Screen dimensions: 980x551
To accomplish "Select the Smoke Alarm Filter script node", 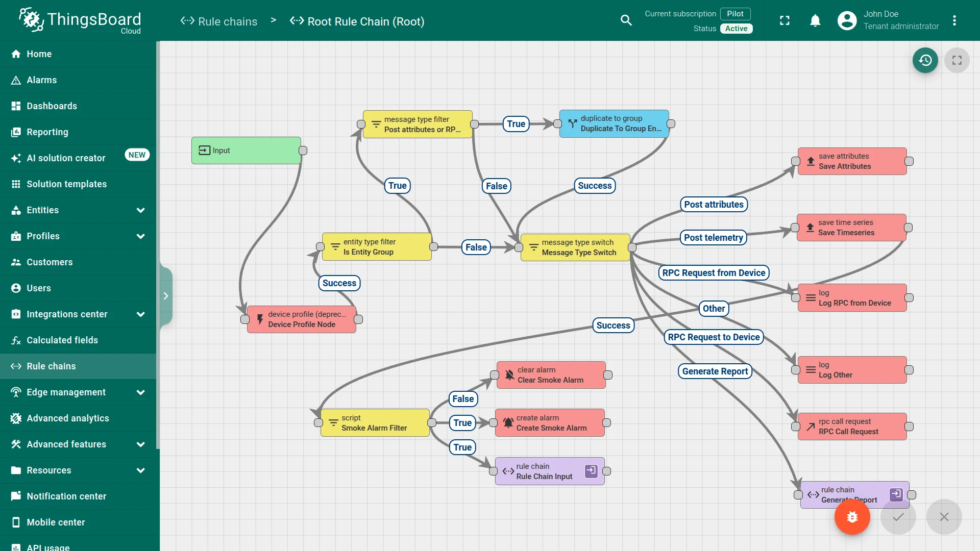I will tap(375, 423).
